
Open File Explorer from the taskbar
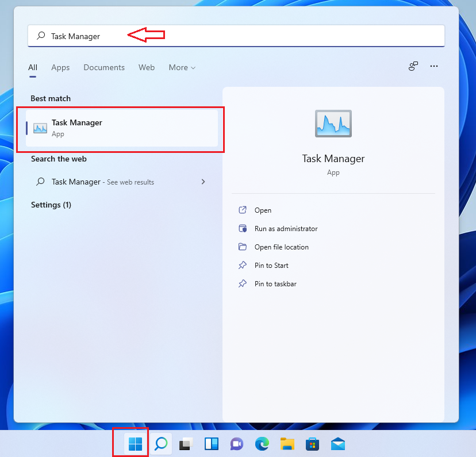pyautogui.click(x=287, y=444)
